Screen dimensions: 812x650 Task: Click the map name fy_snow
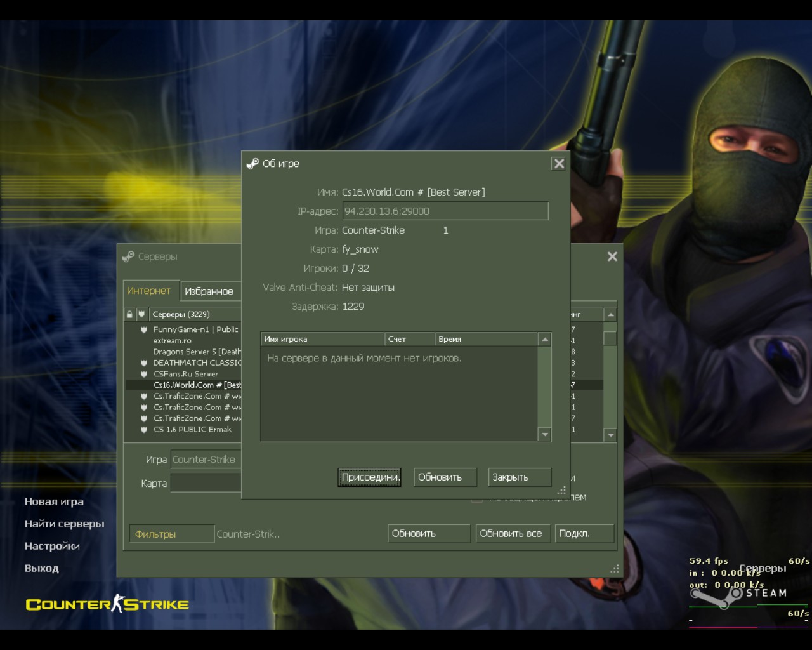tap(360, 249)
